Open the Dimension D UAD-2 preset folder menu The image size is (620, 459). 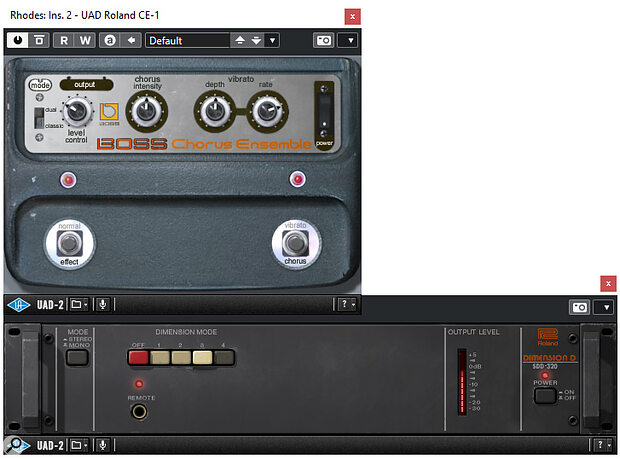[x=79, y=445]
